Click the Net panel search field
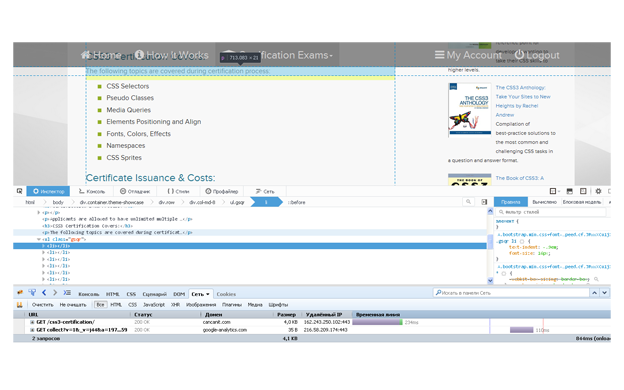This screenshot has height=390, width=624. point(511,293)
